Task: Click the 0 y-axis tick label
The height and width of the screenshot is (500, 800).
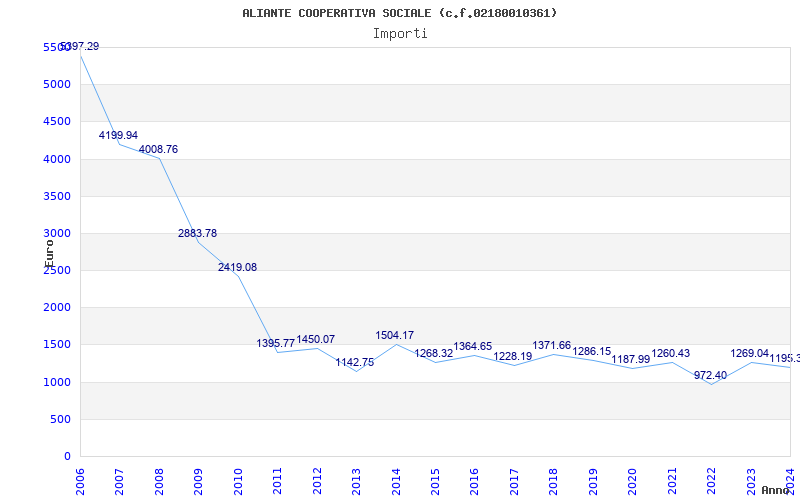Action: tap(67, 456)
